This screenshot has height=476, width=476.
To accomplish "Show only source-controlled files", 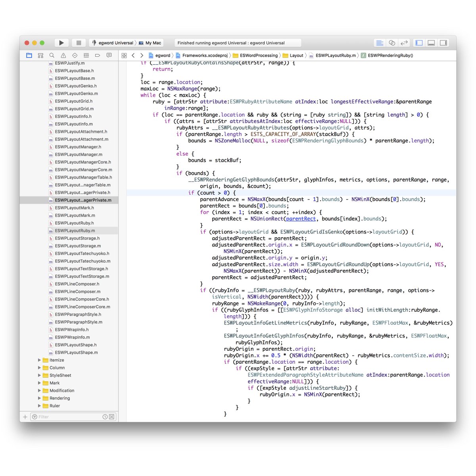I will click(111, 417).
